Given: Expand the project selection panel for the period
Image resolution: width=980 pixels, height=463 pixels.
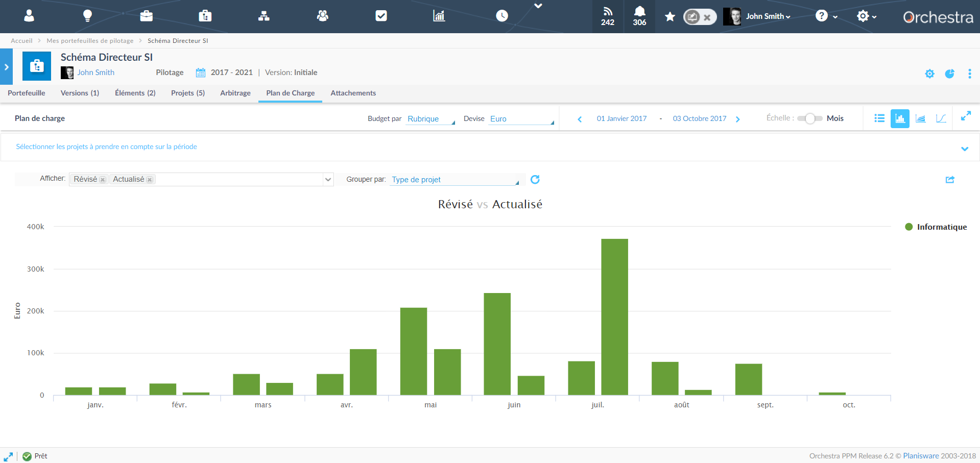Looking at the screenshot, I should [x=965, y=149].
